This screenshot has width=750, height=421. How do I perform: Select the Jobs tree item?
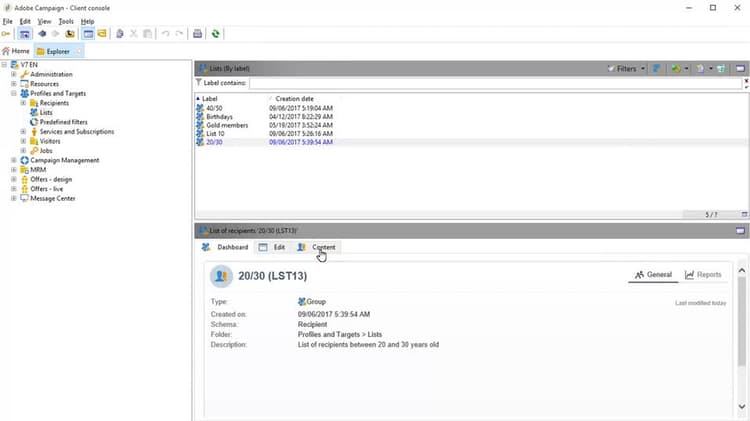point(46,151)
